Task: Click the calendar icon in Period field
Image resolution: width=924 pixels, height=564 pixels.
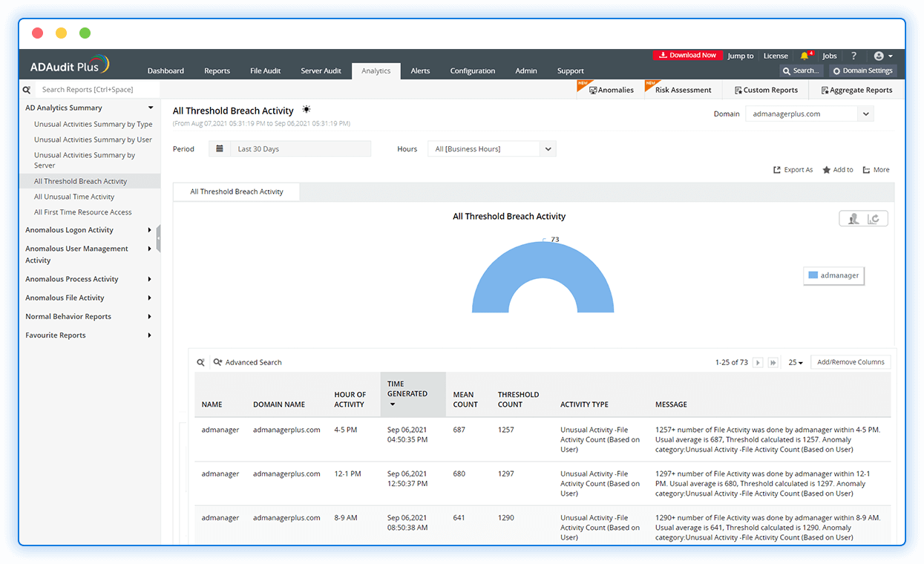Action: point(220,149)
